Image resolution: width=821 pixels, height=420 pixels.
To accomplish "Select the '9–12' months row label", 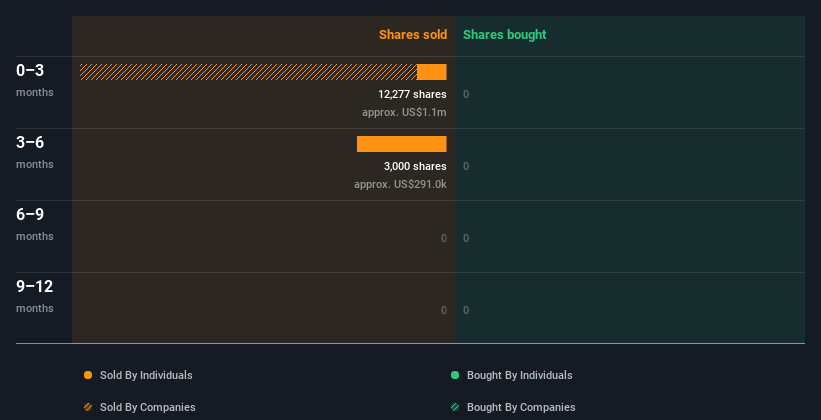I will [35, 286].
